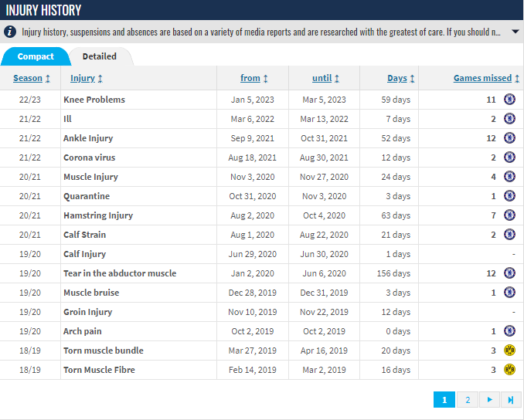Image resolution: width=524 pixels, height=420 pixels.
Task: Click Chelsea crest in abductor muscle tear row
Action: 509,273
